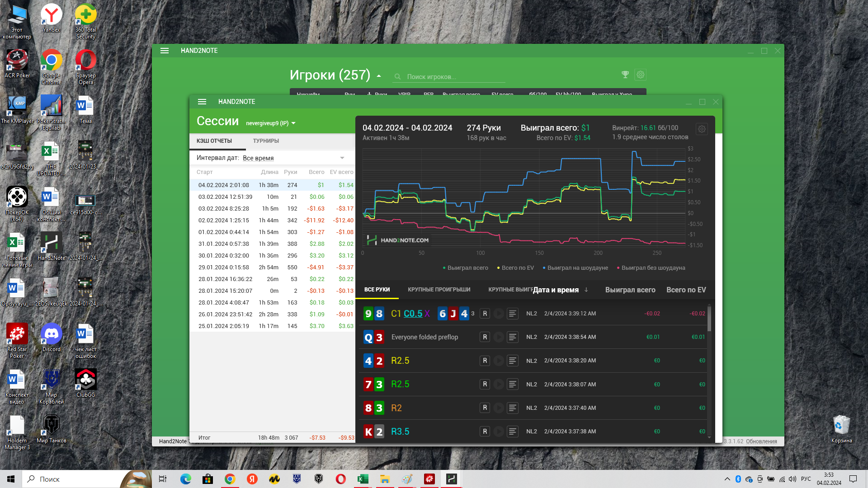Open date interval 'Все время' dropdown
This screenshot has width=868, height=488.
pos(294,158)
